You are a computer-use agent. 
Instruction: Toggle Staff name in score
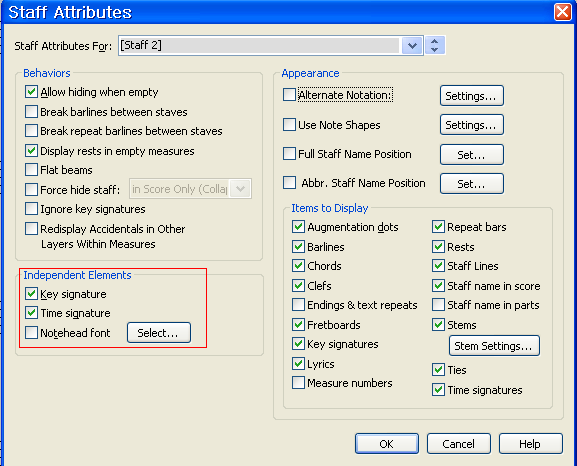pos(438,285)
